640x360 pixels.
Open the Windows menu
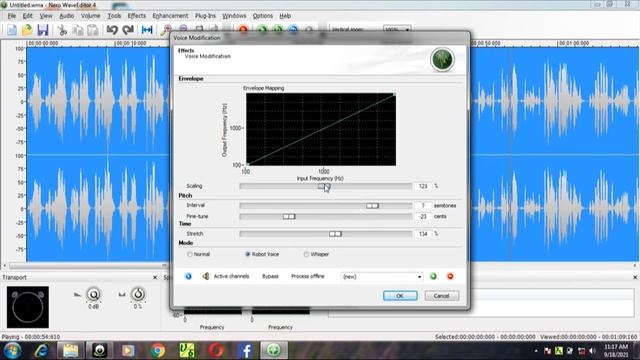click(x=234, y=16)
